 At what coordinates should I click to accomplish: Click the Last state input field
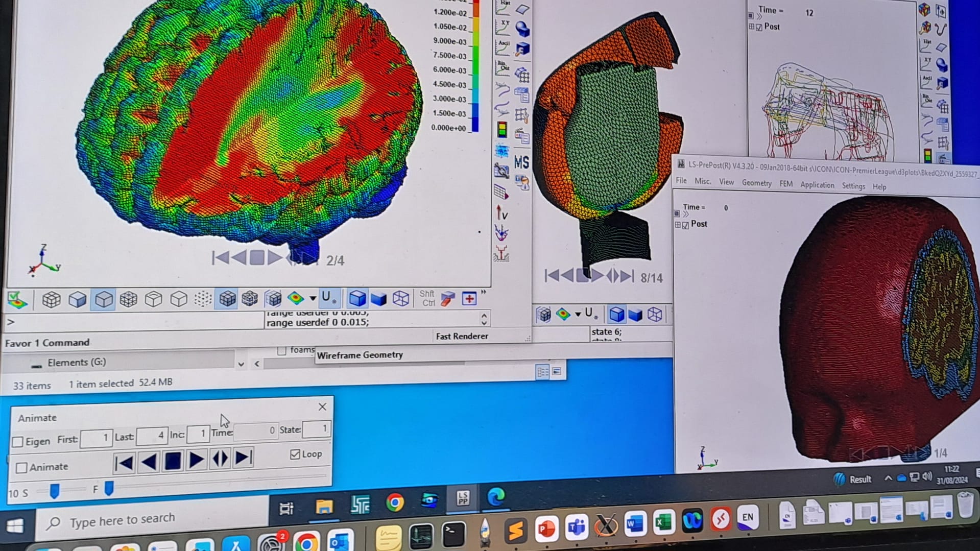(152, 436)
